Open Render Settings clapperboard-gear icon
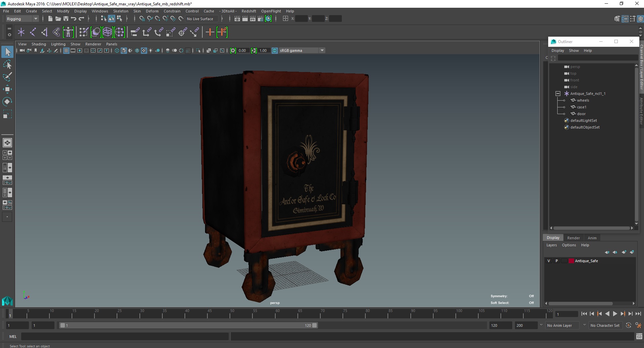The image size is (644, 348). tap(260, 19)
